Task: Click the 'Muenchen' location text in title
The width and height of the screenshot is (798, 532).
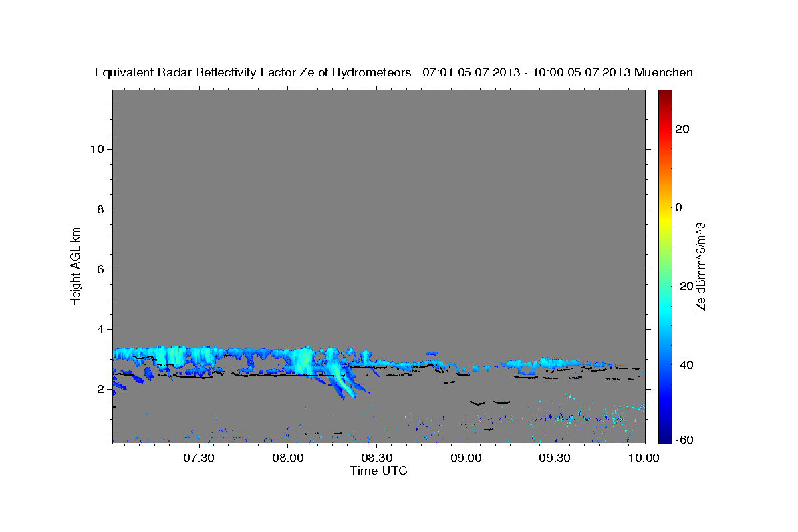Action: (664, 72)
